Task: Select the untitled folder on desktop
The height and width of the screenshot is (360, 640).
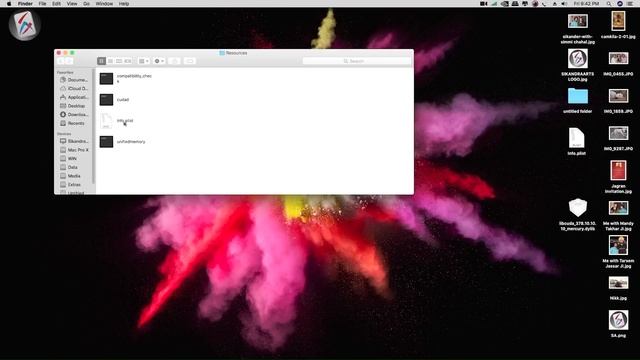Action: point(578,96)
